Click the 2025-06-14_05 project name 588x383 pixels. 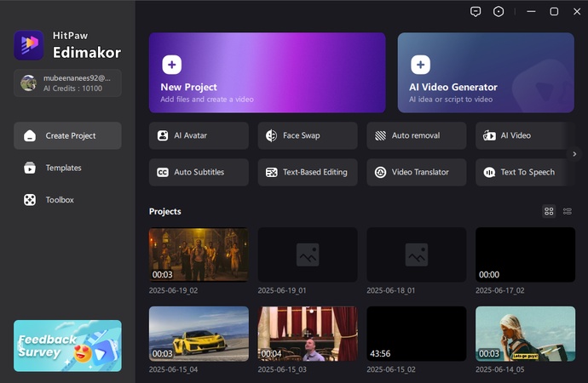(x=500, y=369)
